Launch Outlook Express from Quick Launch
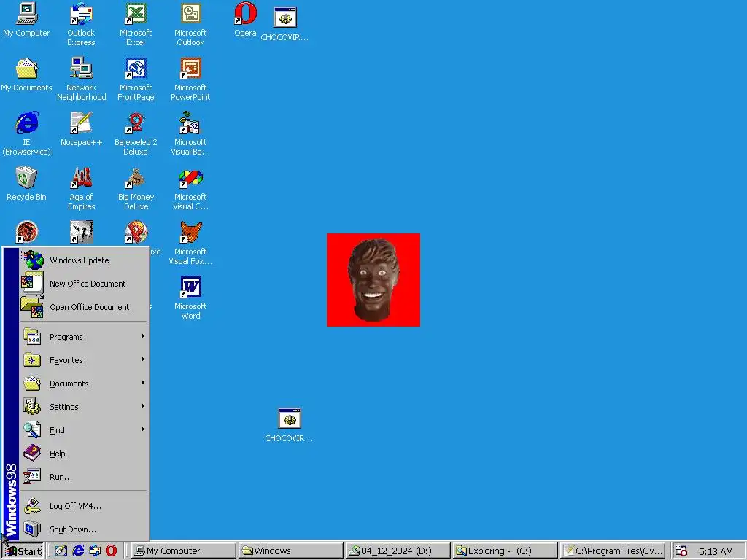The width and height of the screenshot is (747, 560). [x=95, y=551]
